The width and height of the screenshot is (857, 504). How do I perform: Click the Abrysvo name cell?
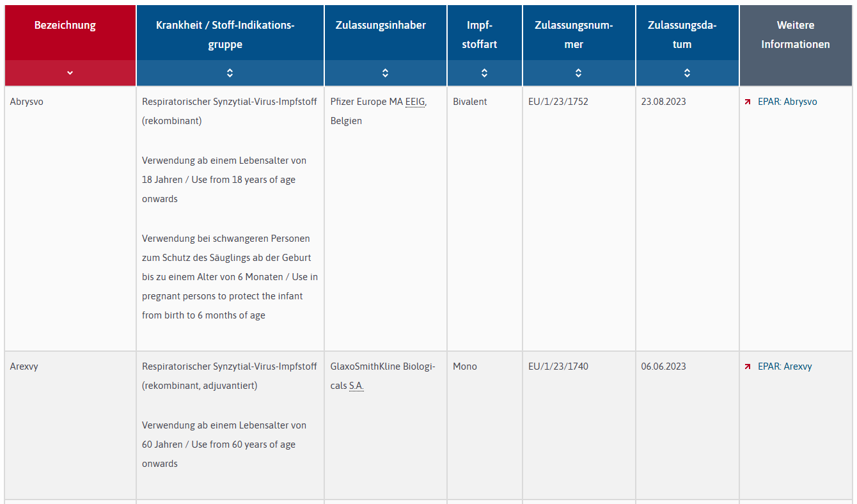click(27, 102)
